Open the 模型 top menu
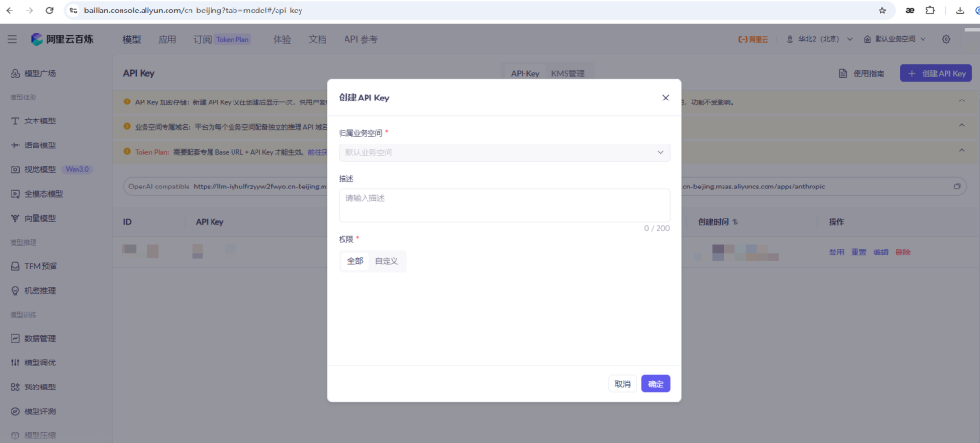The height and width of the screenshot is (443, 980). click(x=132, y=39)
